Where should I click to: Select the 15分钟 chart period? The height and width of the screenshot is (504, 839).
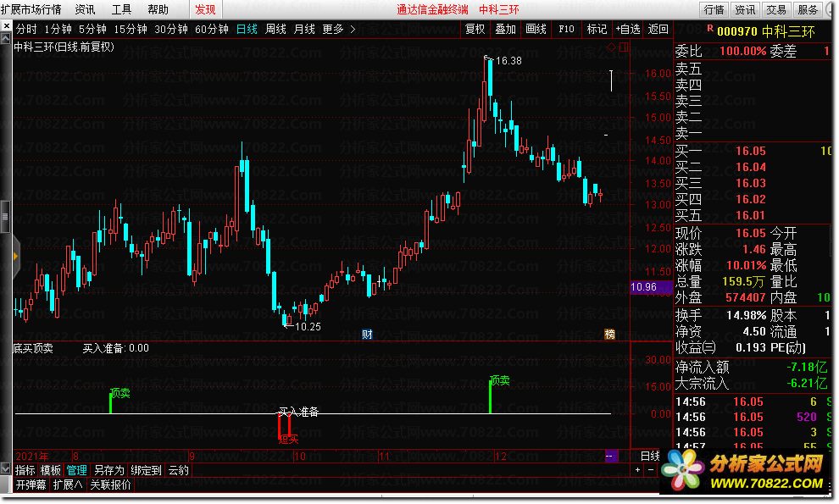click(x=131, y=29)
